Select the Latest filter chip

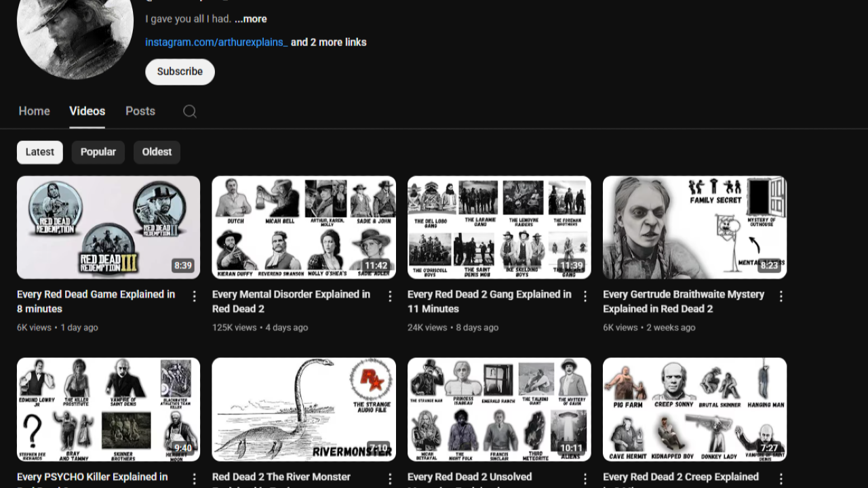pos(39,152)
